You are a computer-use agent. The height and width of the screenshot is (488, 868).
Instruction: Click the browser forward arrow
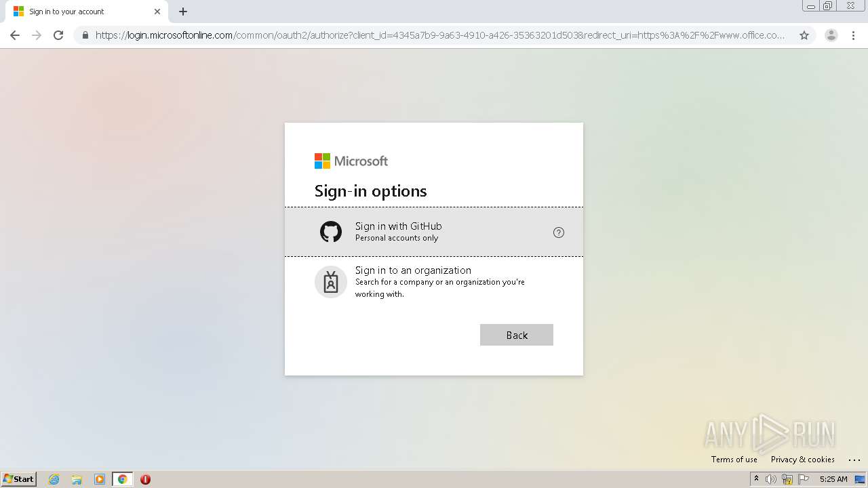pos(37,35)
